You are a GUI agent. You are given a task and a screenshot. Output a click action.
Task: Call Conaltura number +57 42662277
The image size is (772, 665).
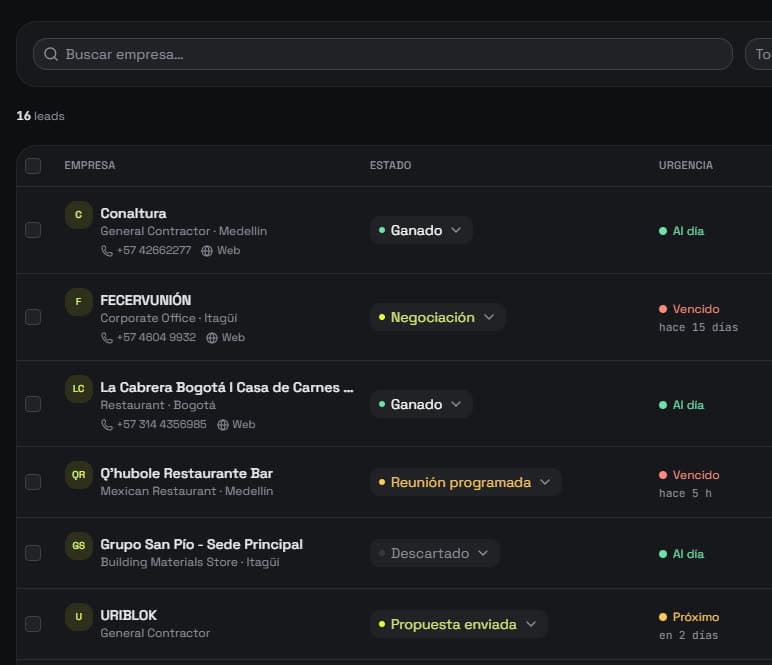(x=154, y=251)
